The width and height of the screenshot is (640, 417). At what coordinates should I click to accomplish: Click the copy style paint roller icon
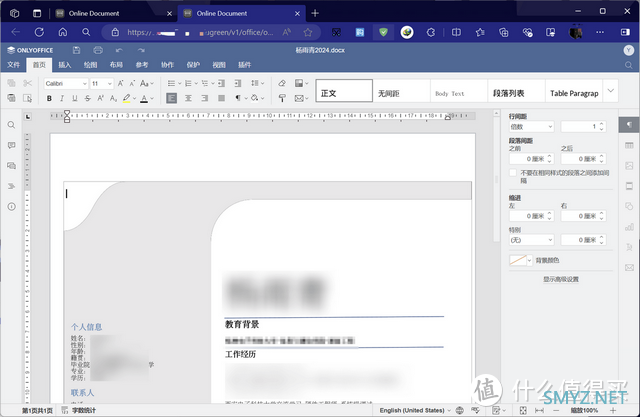pyautogui.click(x=282, y=98)
